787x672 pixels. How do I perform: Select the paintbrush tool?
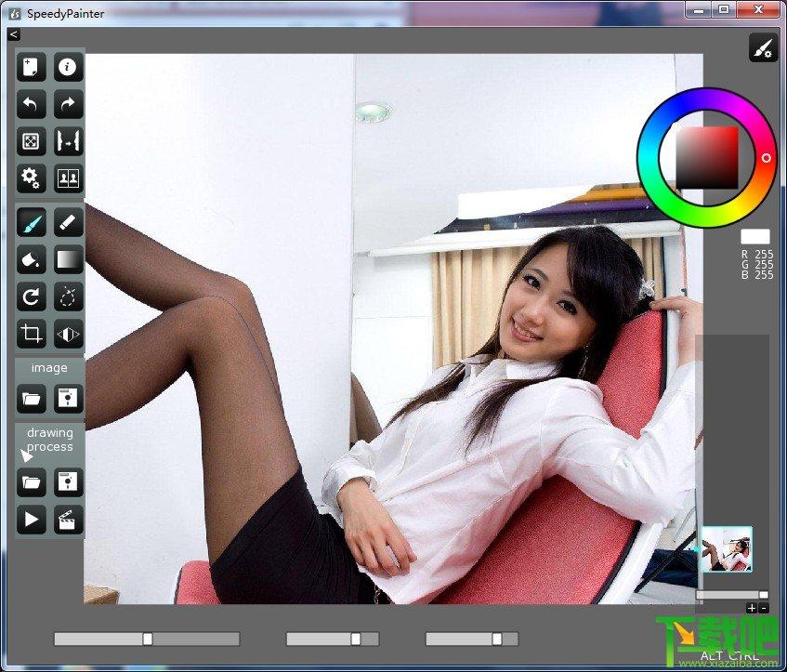(32, 223)
